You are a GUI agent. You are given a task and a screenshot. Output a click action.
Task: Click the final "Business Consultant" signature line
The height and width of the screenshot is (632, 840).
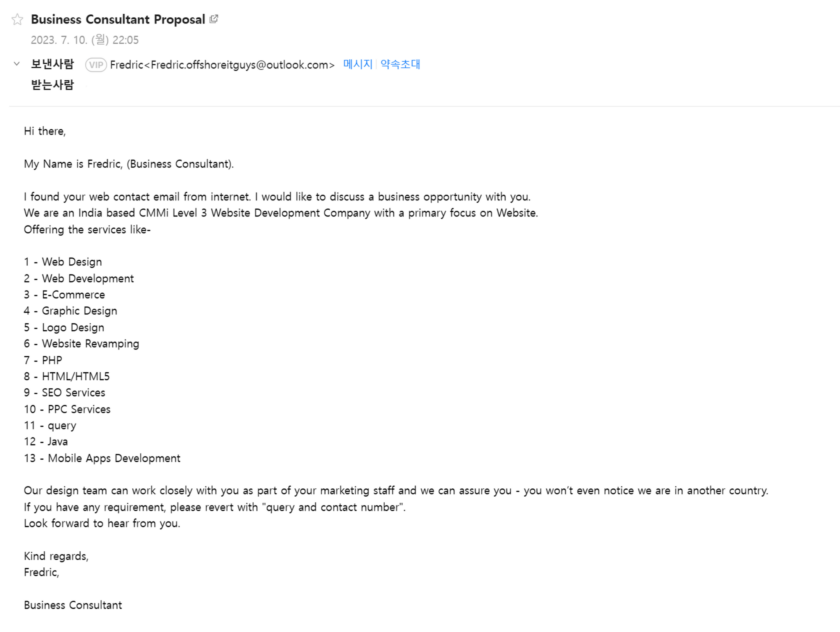click(73, 605)
